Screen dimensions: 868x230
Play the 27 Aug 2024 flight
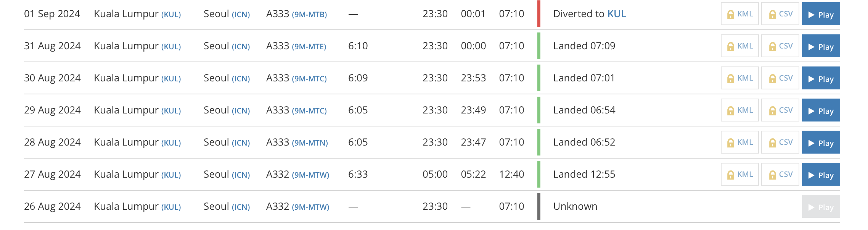pos(821,175)
